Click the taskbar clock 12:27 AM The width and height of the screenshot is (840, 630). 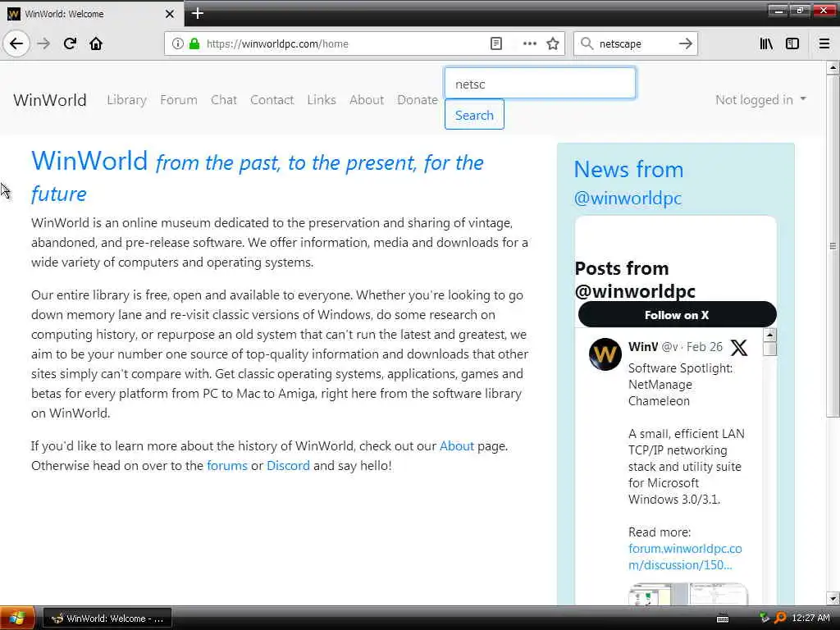click(810, 618)
